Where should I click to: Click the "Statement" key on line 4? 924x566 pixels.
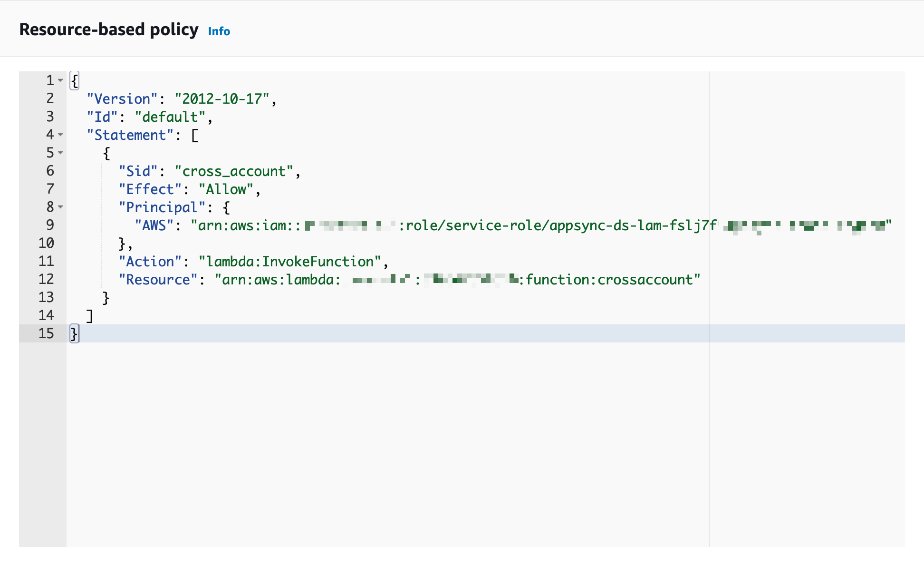tap(130, 135)
